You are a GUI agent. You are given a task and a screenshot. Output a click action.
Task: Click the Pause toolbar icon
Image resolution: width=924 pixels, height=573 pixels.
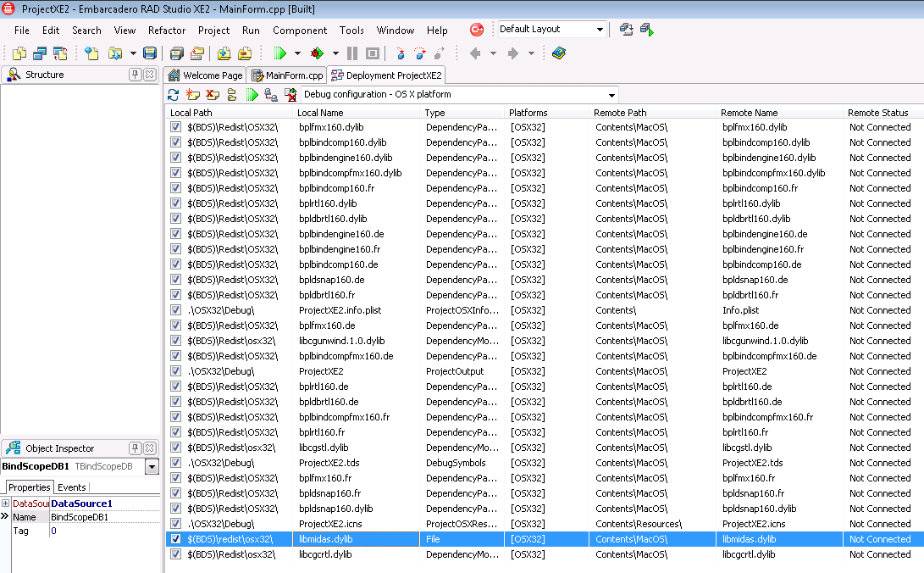(x=352, y=53)
